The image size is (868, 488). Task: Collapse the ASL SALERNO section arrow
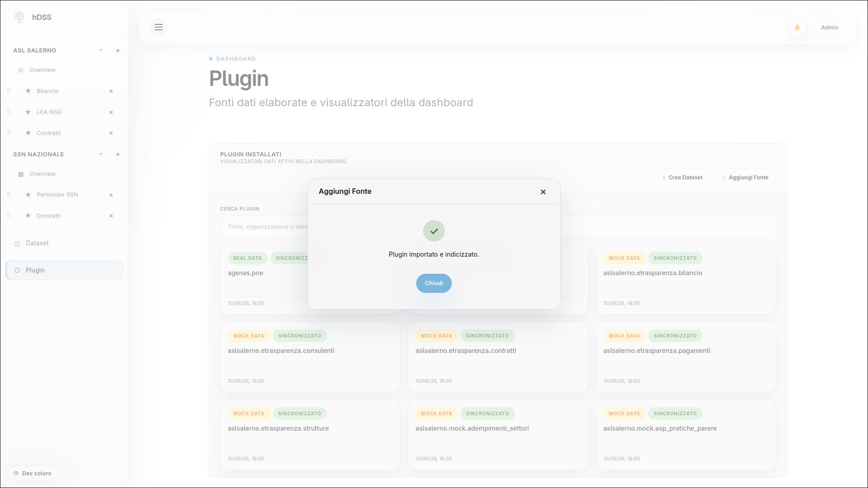[101, 50]
